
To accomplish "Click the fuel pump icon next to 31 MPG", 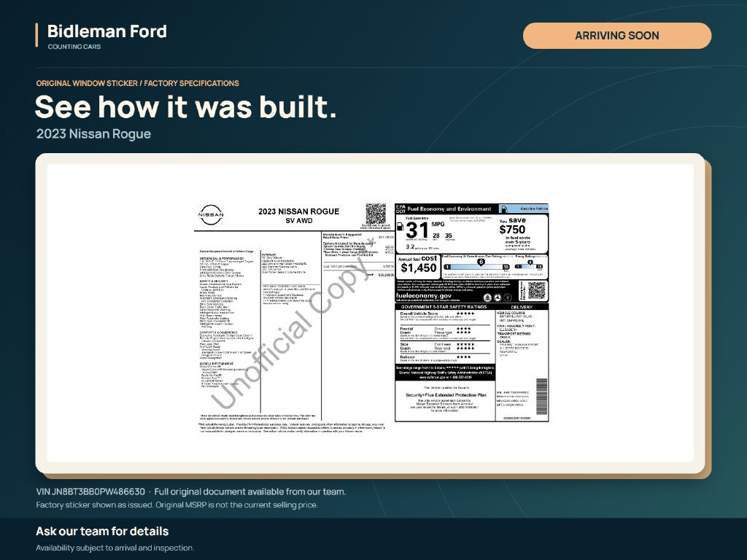I will (x=400, y=227).
